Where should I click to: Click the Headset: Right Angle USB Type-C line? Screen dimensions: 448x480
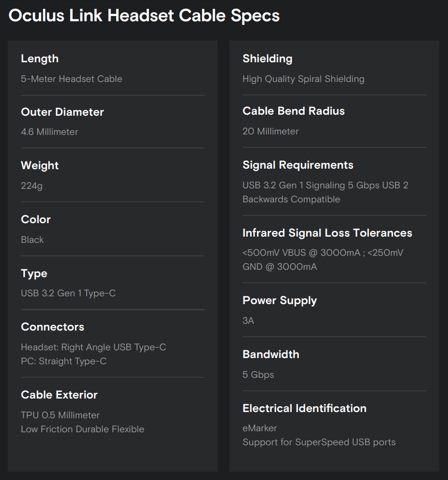(x=93, y=347)
